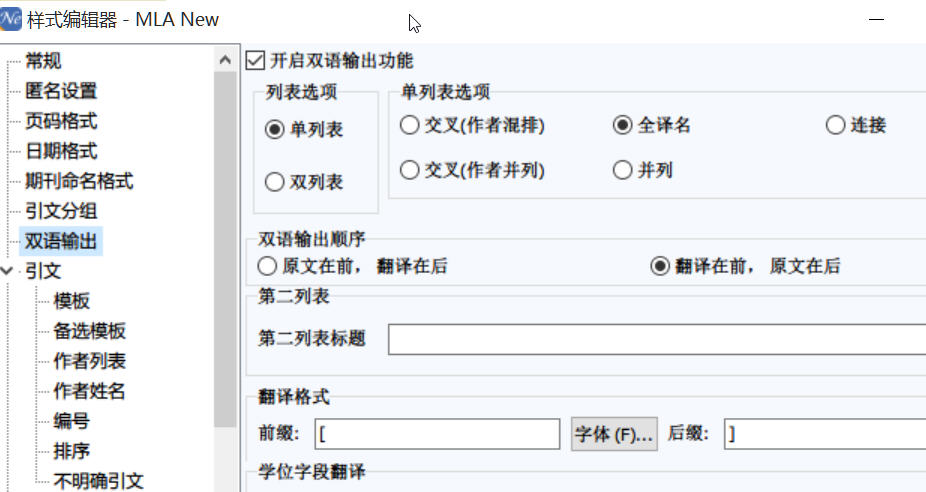Open the 字体 (F)... font button
Viewport: 926px width, 492px height.
614,434
